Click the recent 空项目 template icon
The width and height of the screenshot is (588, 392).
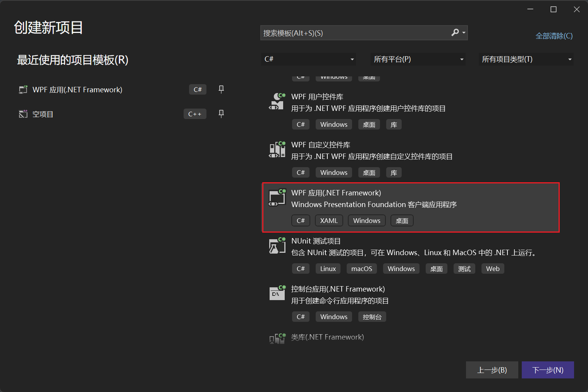coord(23,114)
